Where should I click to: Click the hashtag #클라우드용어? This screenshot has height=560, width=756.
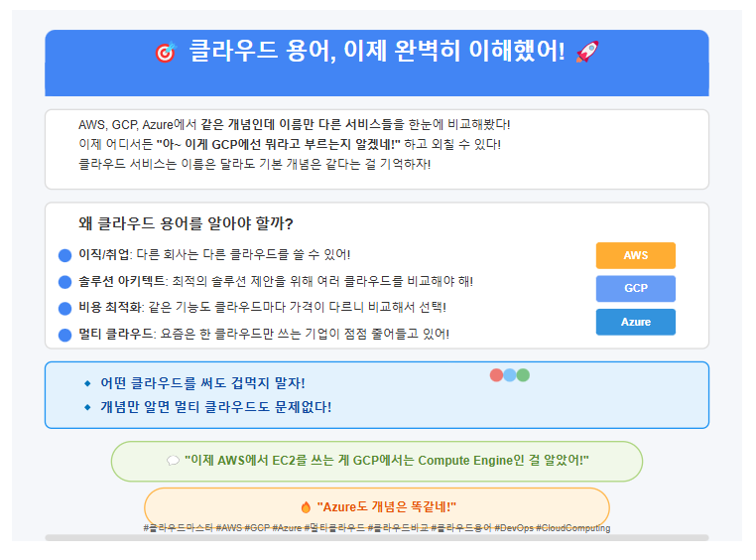461,528
